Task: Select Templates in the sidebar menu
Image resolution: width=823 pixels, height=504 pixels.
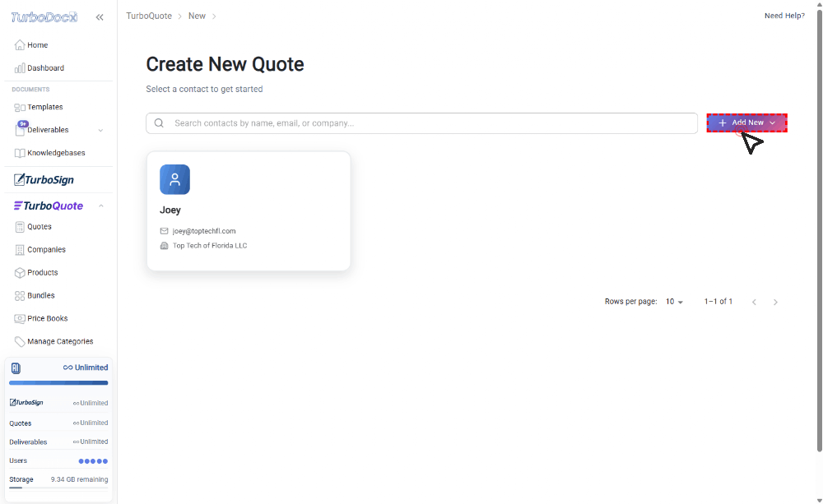Action: [45, 107]
